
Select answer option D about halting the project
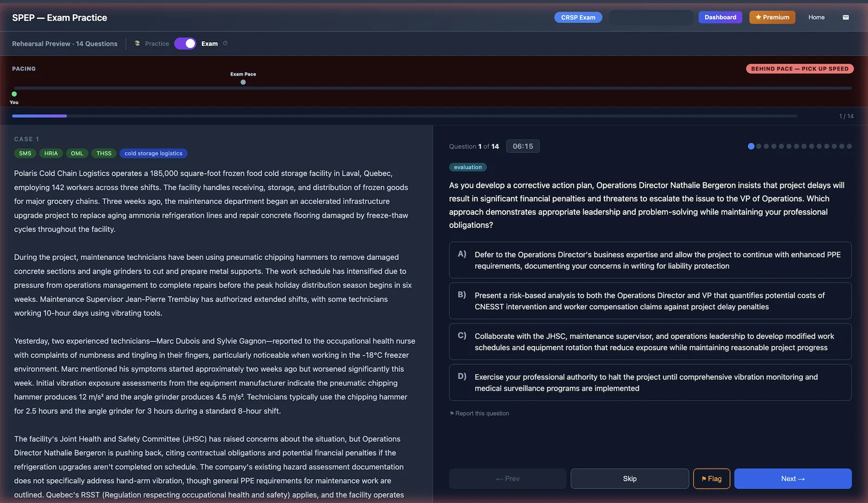650,383
